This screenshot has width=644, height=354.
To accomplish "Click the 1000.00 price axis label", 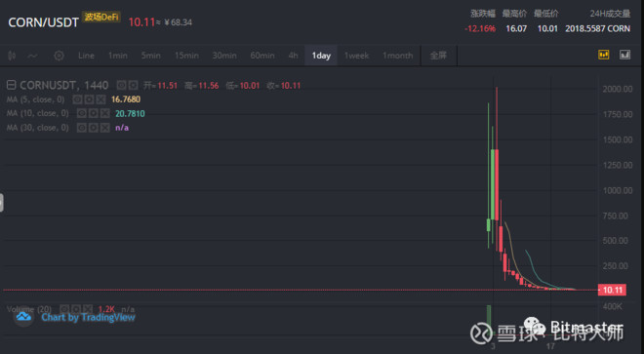I will 618,190.
